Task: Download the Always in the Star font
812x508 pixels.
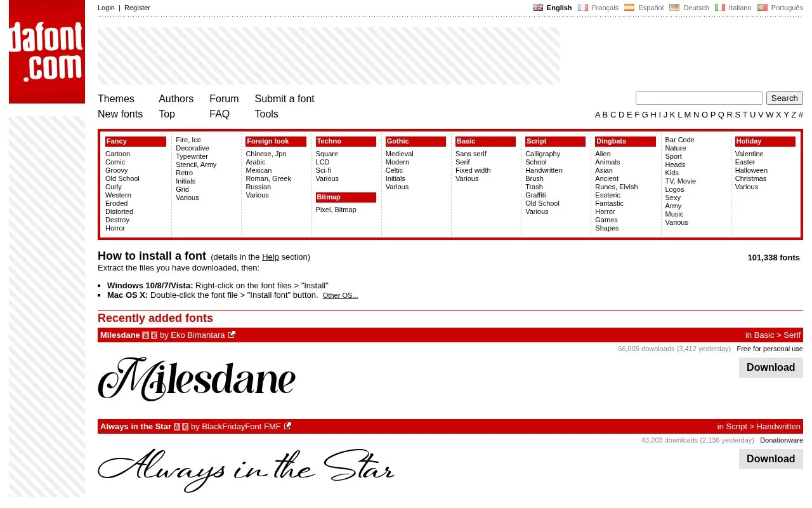Action: click(x=771, y=458)
